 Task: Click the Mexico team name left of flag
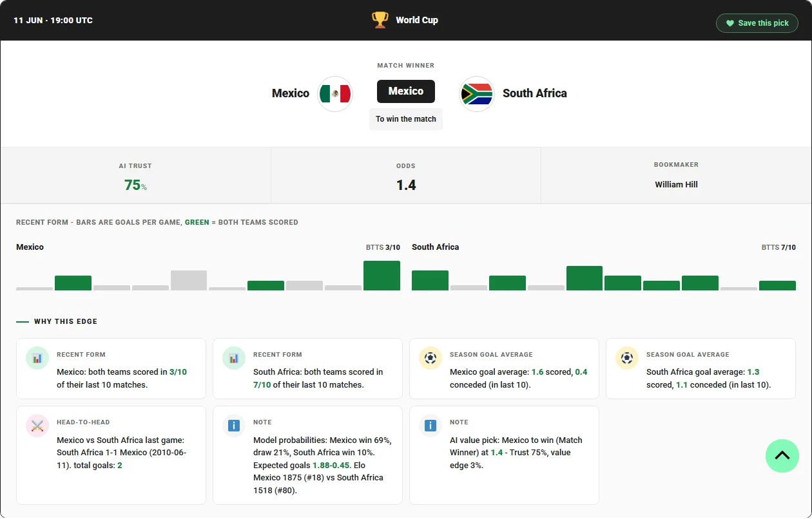[291, 93]
